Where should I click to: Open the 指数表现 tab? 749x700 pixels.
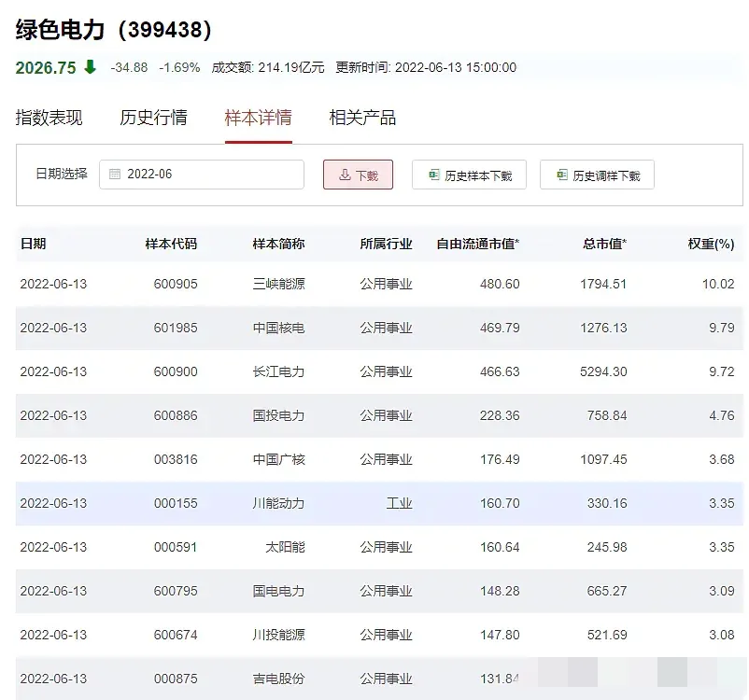49,118
